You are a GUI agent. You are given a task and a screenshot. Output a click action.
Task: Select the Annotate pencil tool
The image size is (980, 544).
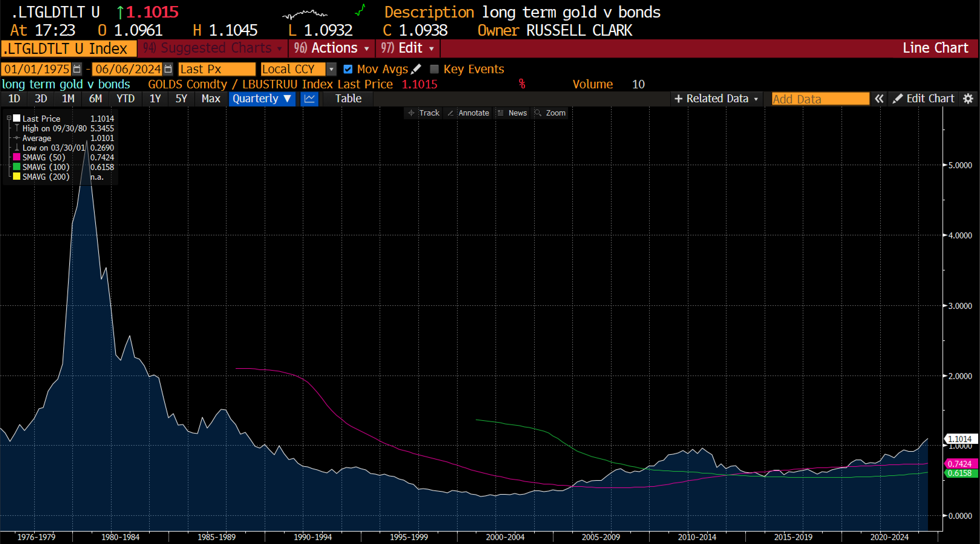[468, 113]
